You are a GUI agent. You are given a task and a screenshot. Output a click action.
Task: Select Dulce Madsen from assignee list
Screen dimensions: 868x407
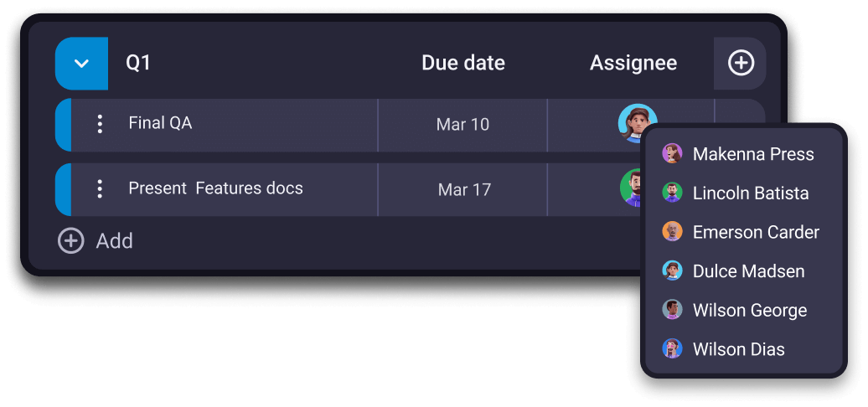pyautogui.click(x=748, y=271)
